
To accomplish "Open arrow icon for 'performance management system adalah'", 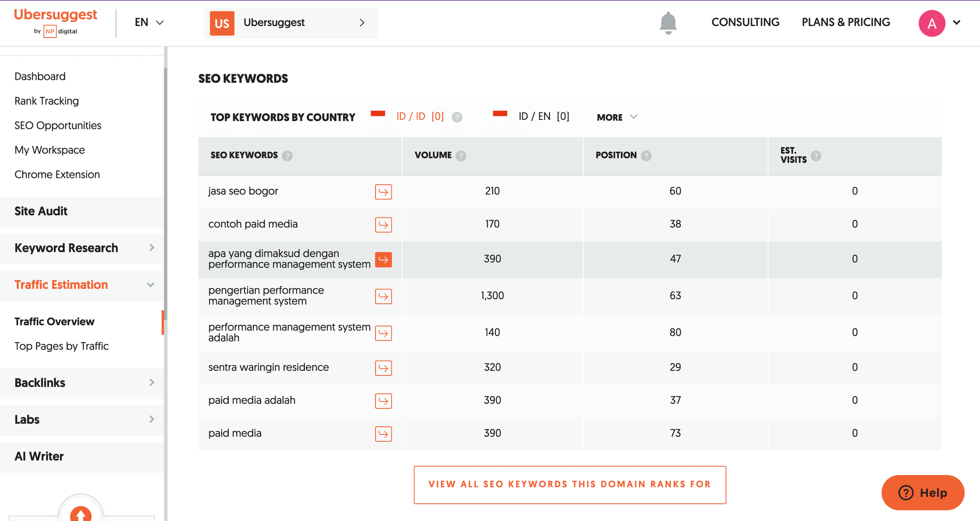I will [x=383, y=333].
